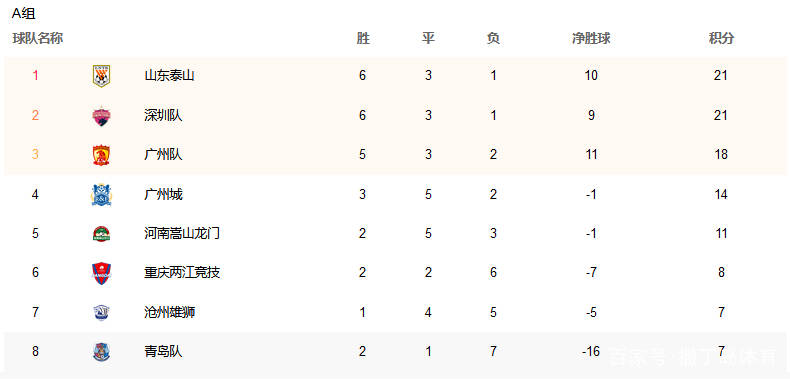Open the 深圳队 team name link

coord(163,115)
